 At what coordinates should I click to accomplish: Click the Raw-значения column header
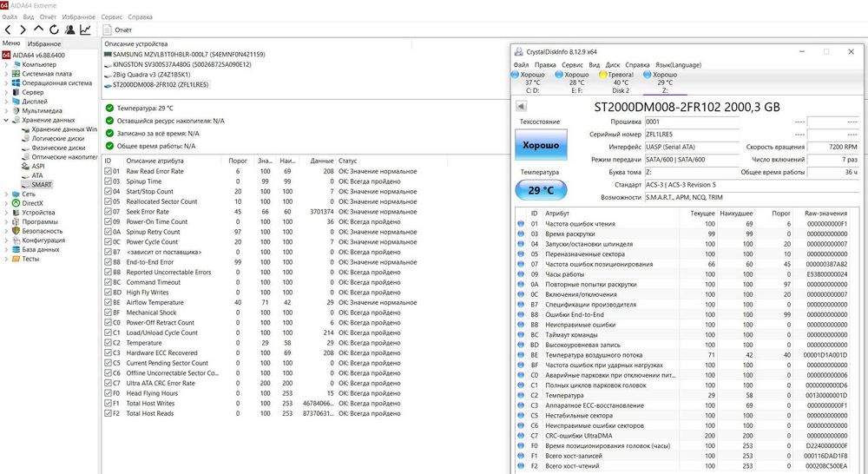(x=826, y=214)
